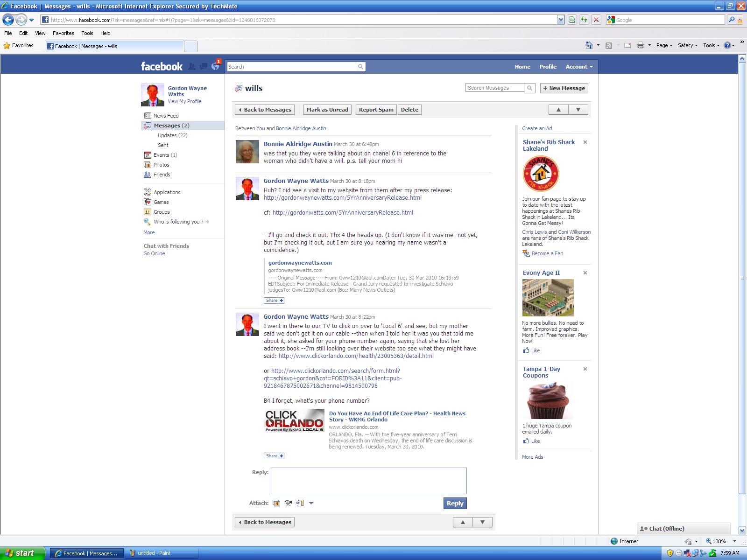Open the Safety menu dropdown
Screen dimensions: 747x560
click(687, 45)
